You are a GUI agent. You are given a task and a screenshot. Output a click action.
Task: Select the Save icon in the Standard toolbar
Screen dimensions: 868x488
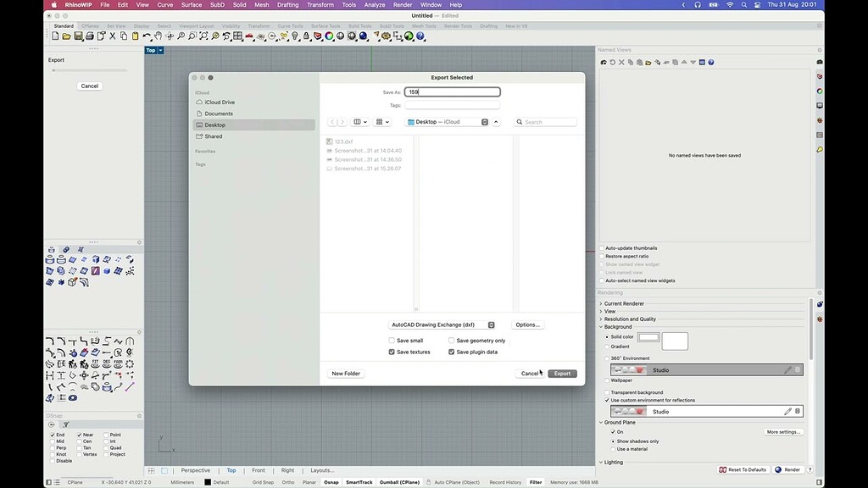click(79, 36)
